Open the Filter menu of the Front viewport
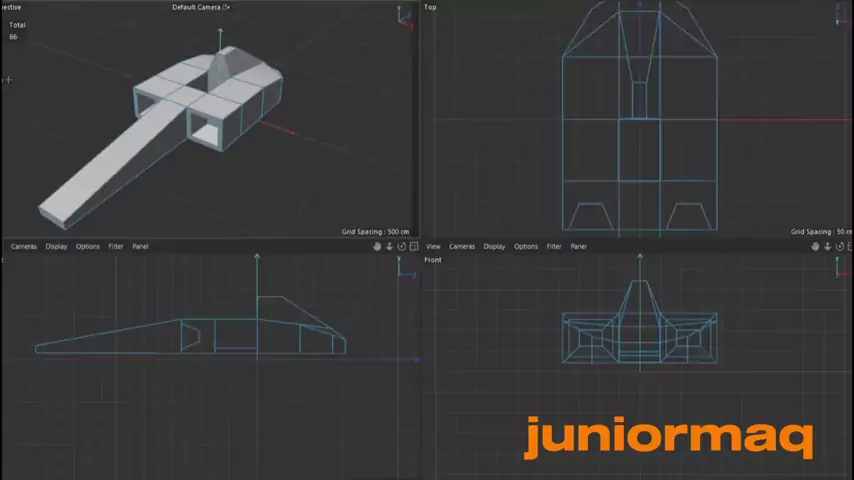 tap(554, 246)
